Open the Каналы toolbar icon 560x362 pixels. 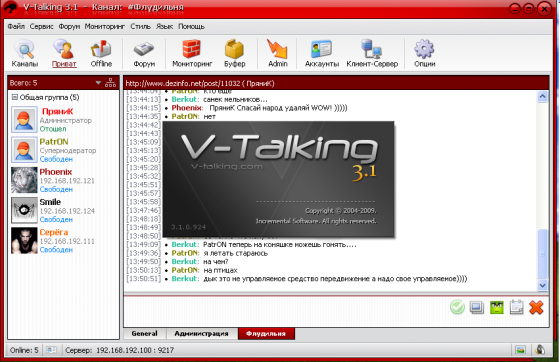tap(24, 53)
